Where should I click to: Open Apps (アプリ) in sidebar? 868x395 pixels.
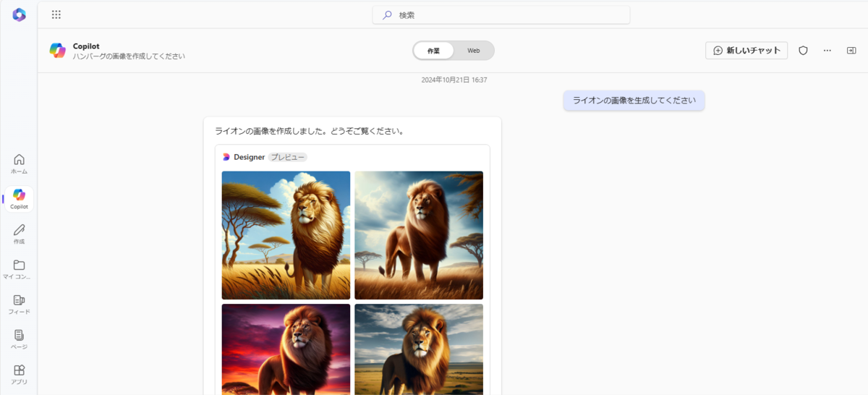click(20, 374)
